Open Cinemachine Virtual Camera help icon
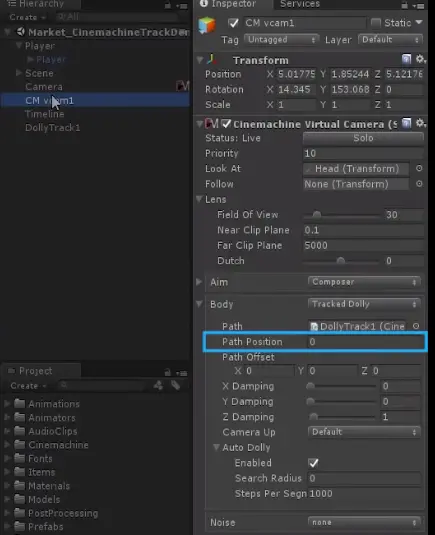435x535 pixels. coord(406,123)
